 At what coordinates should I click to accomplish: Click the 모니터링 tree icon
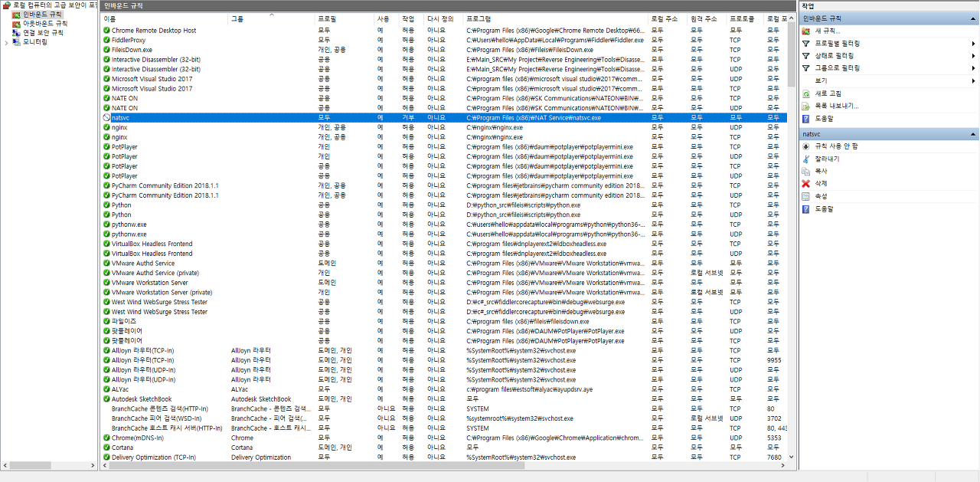coord(17,42)
